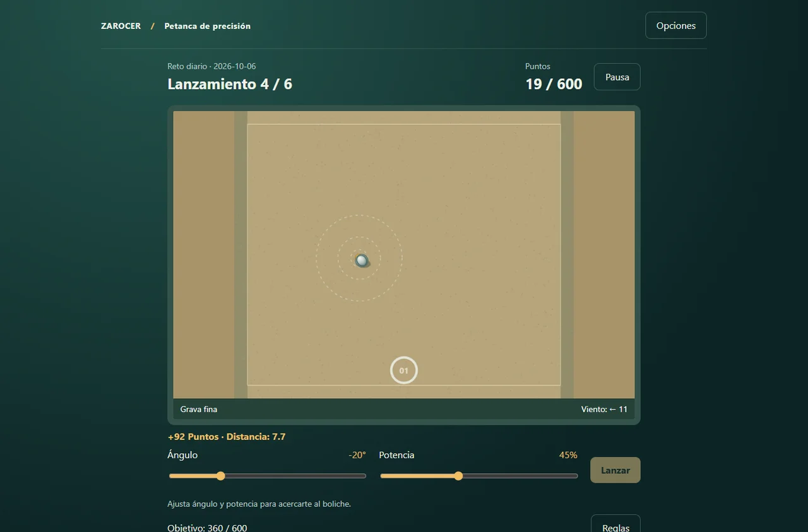
Task: Click the Lanzamiento 4 / 6 heading
Action: coord(230,84)
